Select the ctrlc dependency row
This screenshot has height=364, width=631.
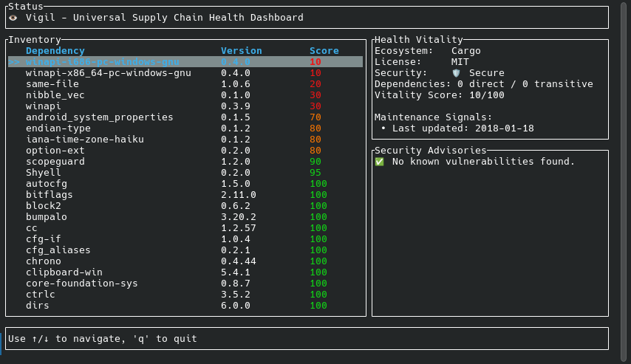[x=185, y=295]
